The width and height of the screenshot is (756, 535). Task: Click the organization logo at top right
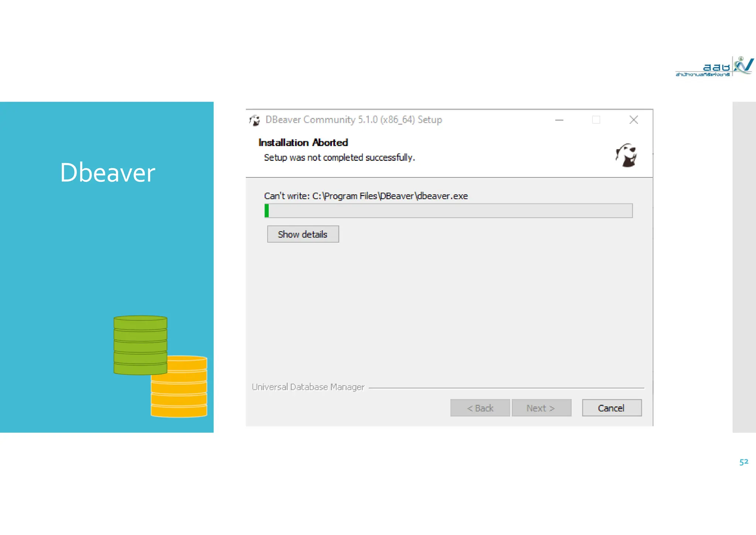(714, 67)
